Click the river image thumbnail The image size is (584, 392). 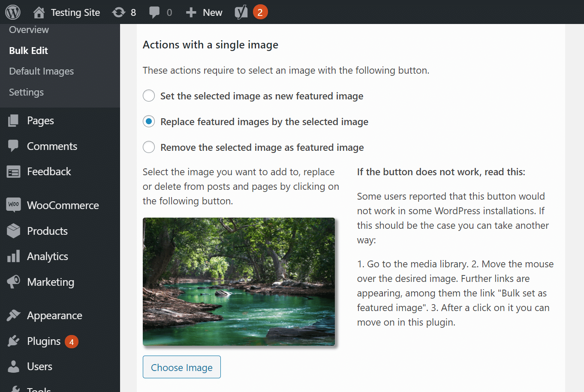pos(238,281)
